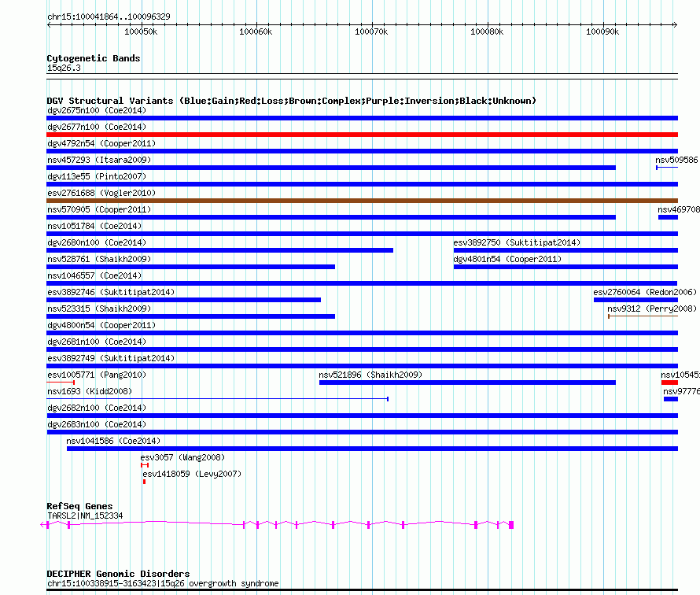Click dgv2682n100 (Coe2014) label

(97, 408)
